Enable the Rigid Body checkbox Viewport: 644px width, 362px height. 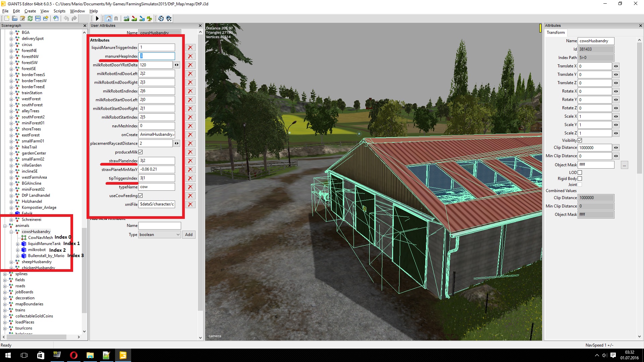point(580,179)
